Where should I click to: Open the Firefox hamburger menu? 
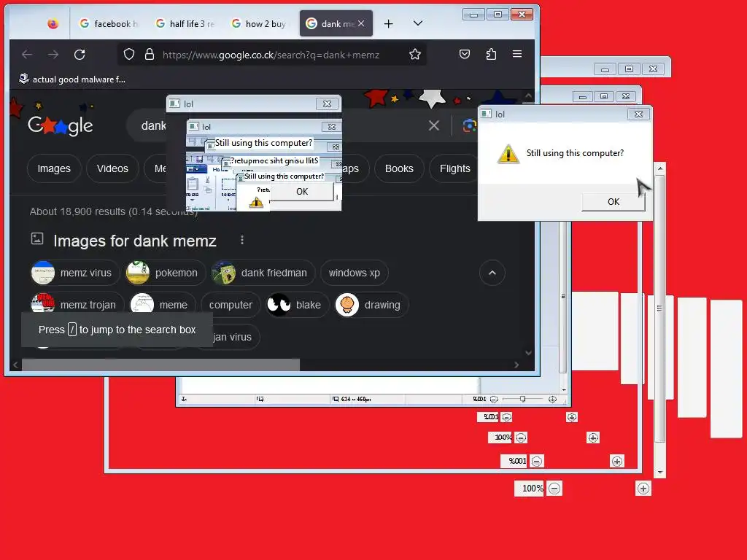click(x=517, y=54)
